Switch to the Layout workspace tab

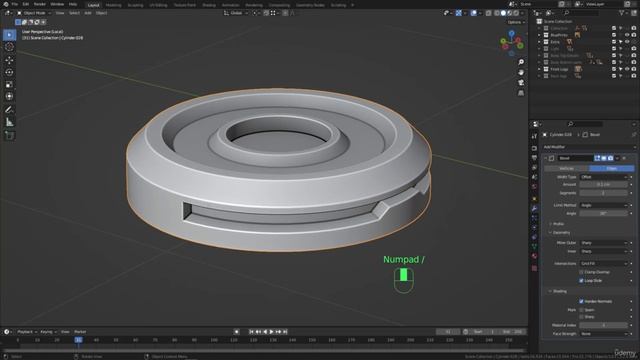coord(93,5)
